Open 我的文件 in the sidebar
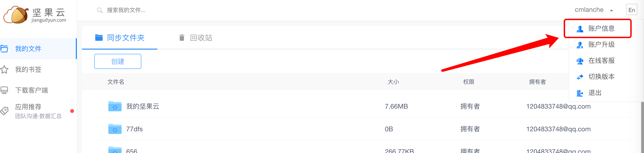644x153 pixels. pos(38,49)
